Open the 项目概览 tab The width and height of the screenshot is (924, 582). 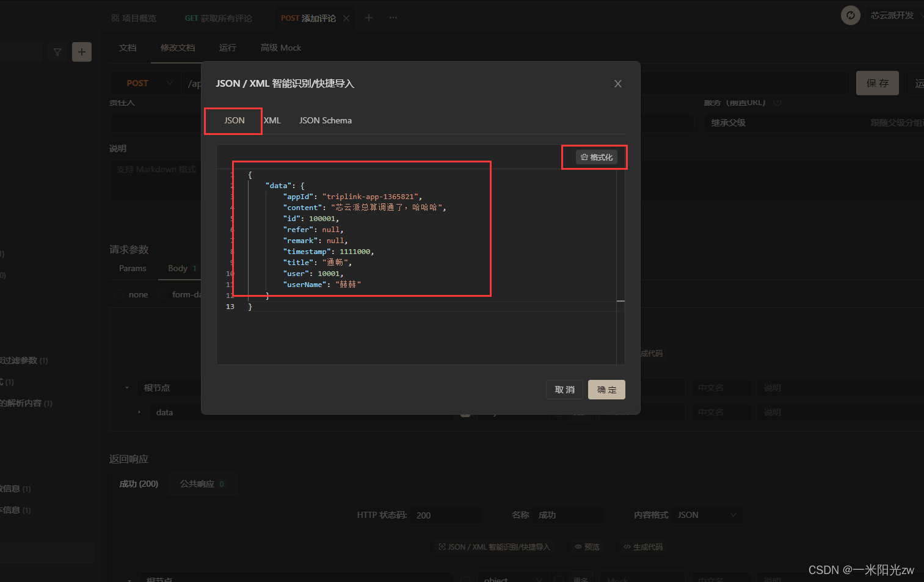[134, 18]
